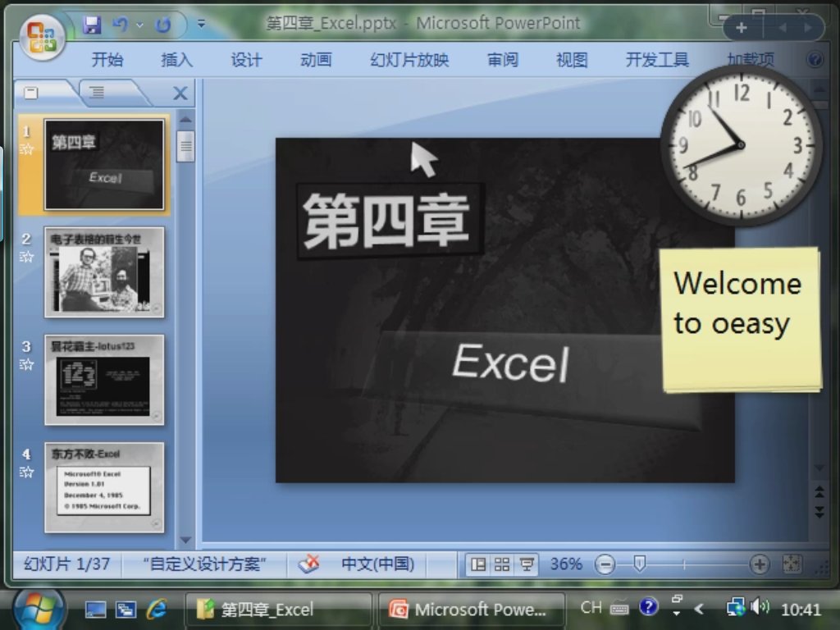Switch to the Slides thumbnail pane tab
Viewport: 840px width, 630px height.
coord(32,94)
